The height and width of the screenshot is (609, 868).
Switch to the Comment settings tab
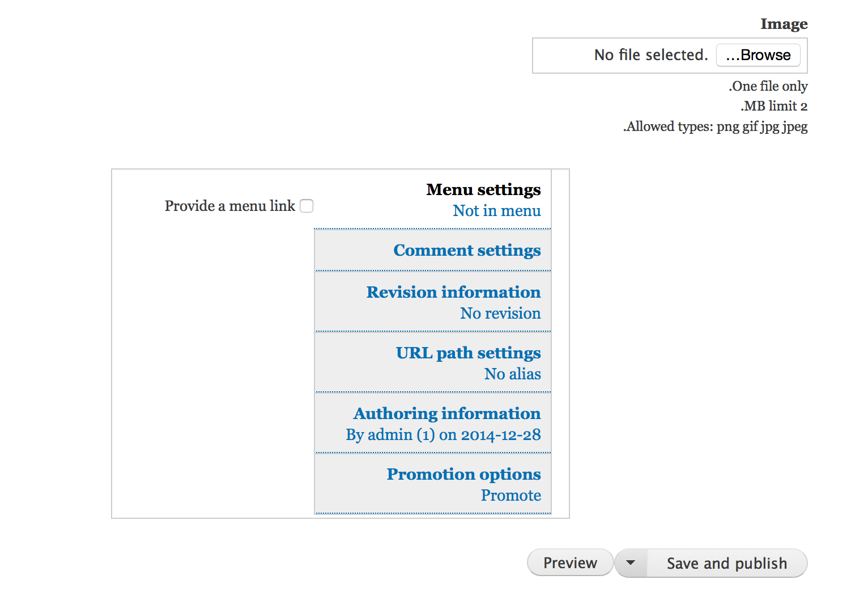433,250
